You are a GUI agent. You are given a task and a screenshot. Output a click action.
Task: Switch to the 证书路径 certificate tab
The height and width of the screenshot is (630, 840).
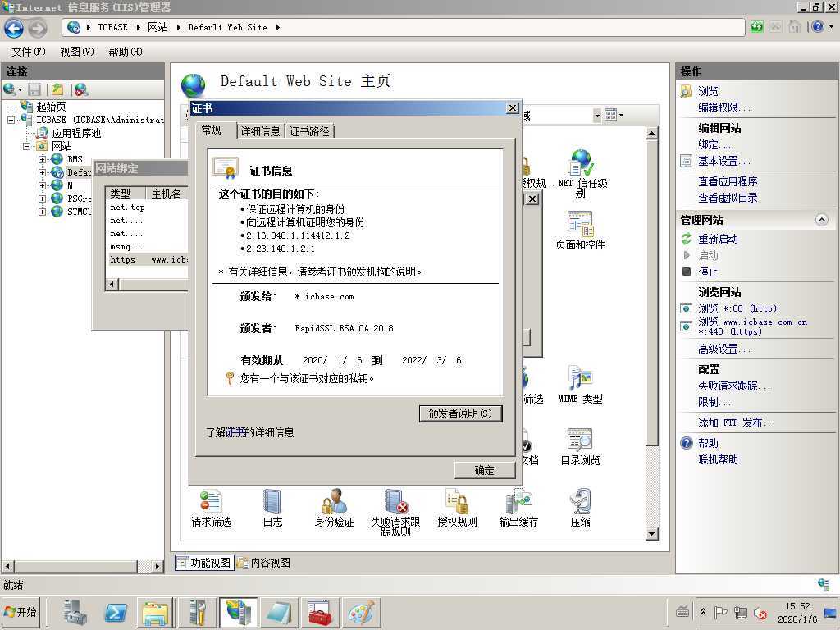[x=309, y=131]
